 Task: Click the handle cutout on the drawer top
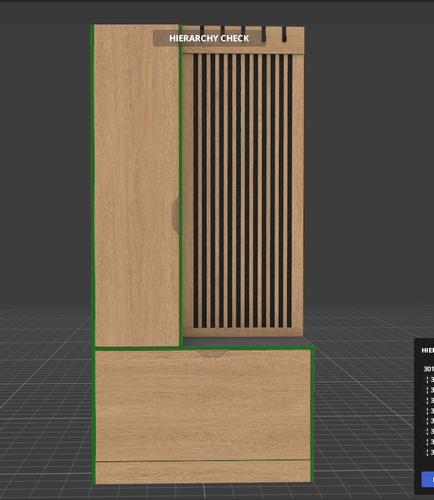(211, 354)
